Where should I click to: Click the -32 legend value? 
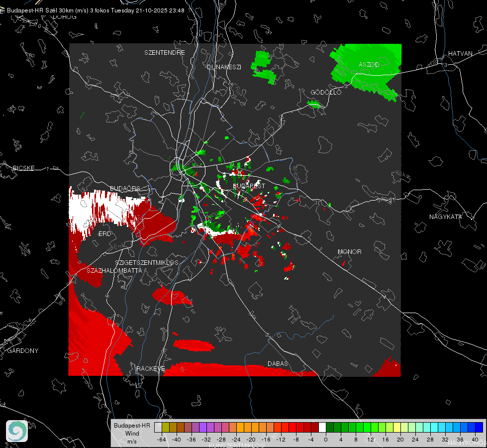tap(206, 440)
